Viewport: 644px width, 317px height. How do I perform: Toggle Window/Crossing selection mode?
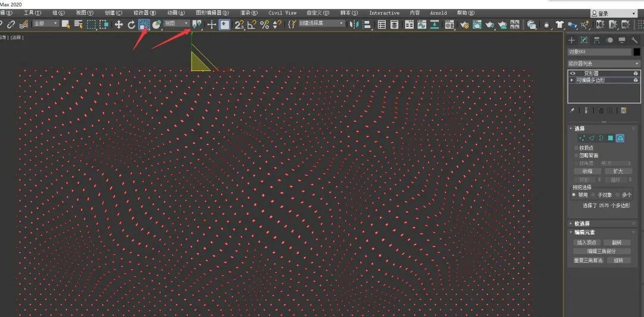(x=104, y=24)
